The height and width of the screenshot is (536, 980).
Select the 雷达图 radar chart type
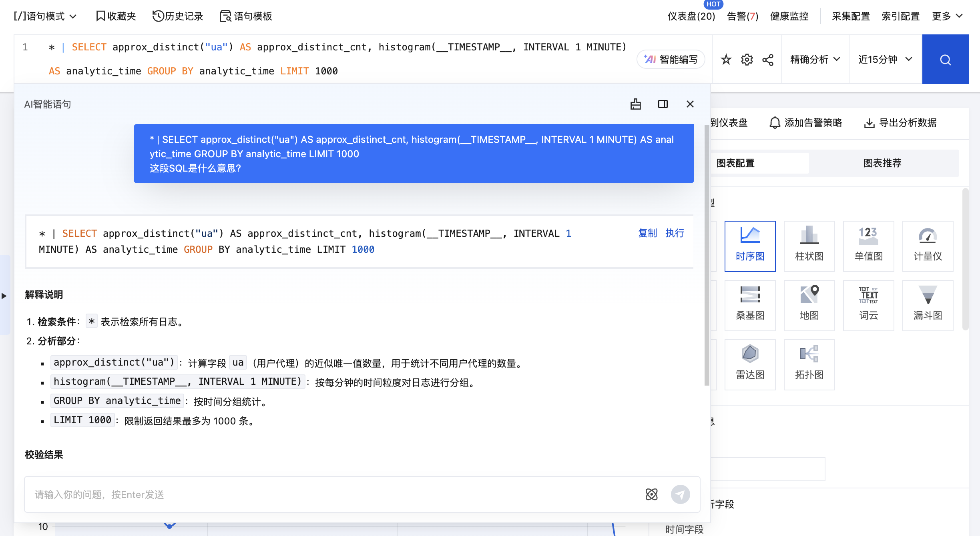pos(750,364)
